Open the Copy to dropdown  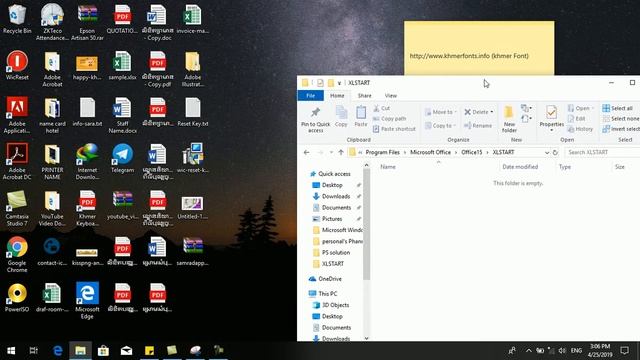tap(440, 126)
